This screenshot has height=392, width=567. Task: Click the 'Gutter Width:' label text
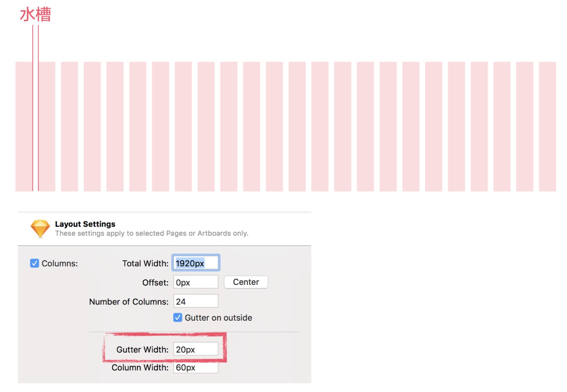click(142, 350)
